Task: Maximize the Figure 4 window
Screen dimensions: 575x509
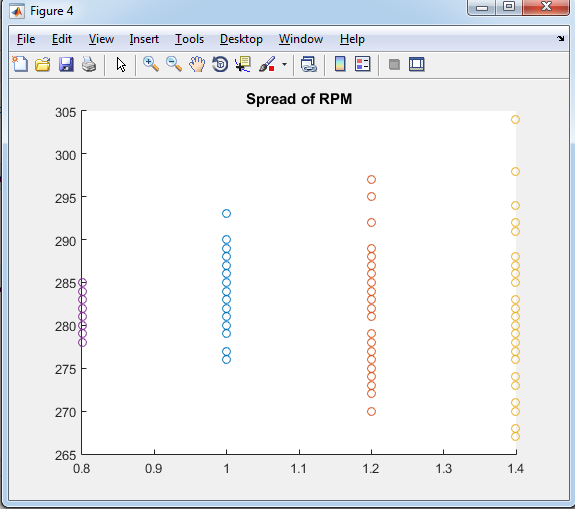Action: (509, 7)
